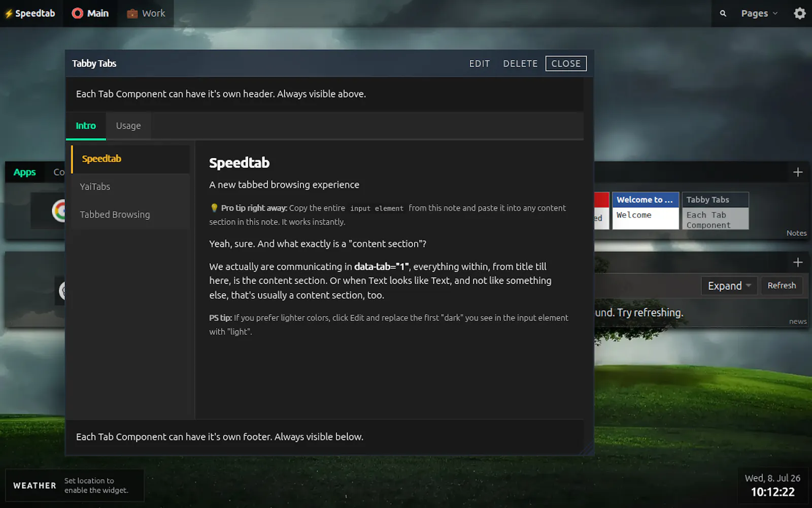The height and width of the screenshot is (508, 812).
Task: Click the Google Chrome app icon
Action: [59, 210]
